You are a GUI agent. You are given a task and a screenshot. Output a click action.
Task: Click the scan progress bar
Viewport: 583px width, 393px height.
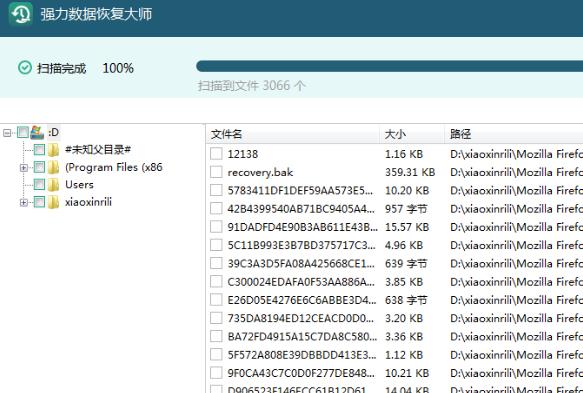click(389, 66)
